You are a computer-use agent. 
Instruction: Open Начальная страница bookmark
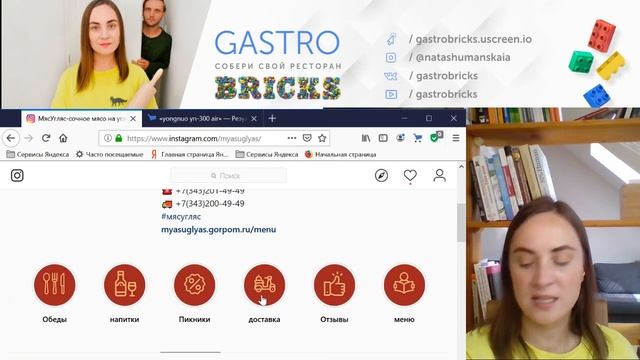coord(340,154)
